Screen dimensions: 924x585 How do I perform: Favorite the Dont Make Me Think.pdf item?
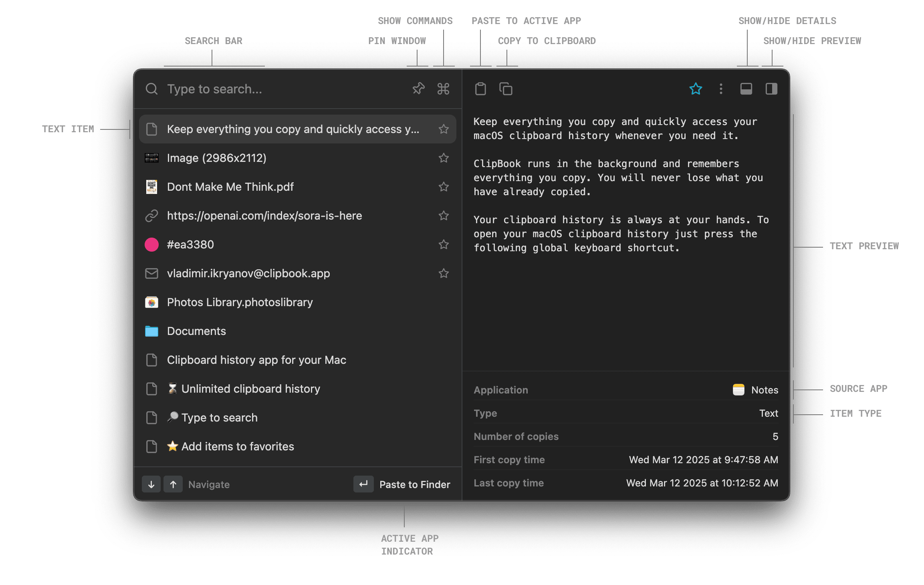tap(444, 187)
